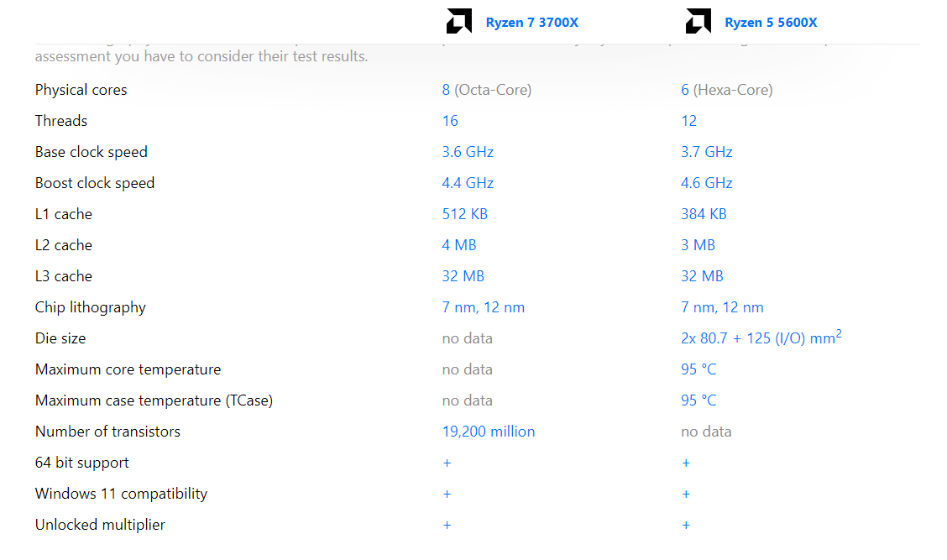This screenshot has height=560, width=947.
Task: Click the 4.6 GHz boost clock value
Action: pos(707,183)
